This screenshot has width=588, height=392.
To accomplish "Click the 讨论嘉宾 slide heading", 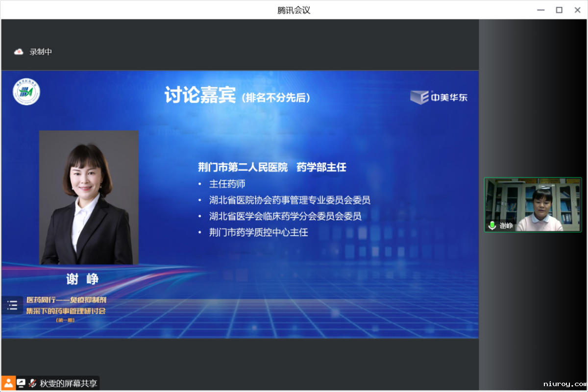I will (200, 96).
